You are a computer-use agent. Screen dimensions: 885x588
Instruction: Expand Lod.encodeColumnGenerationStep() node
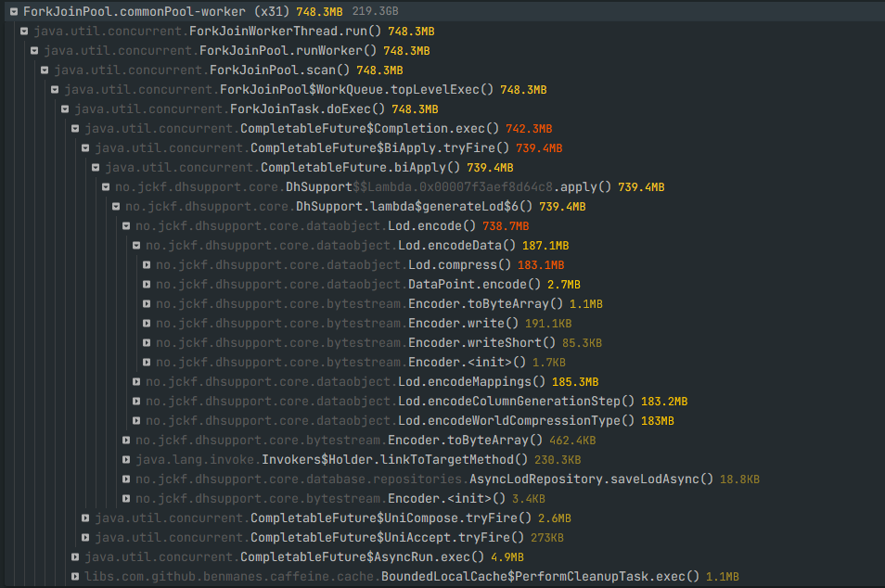coord(135,402)
